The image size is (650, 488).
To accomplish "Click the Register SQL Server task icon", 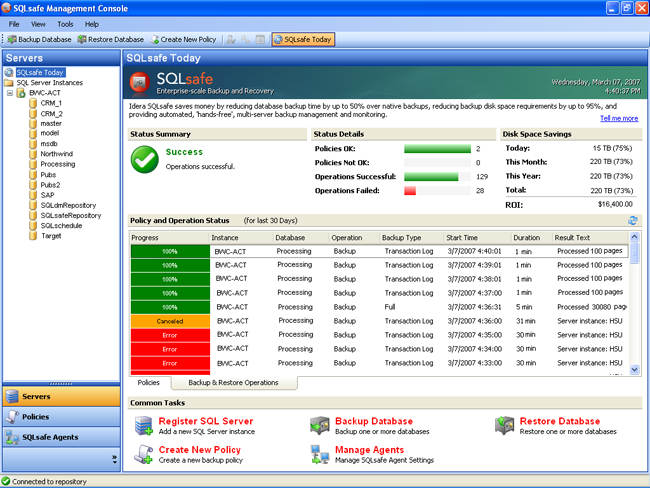I will 143,426.
